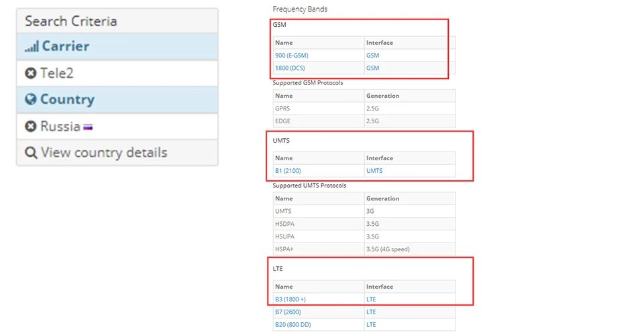Screen dimensions: 644x335
Task: Click the GPRS protocol cell
Action: tap(319, 109)
